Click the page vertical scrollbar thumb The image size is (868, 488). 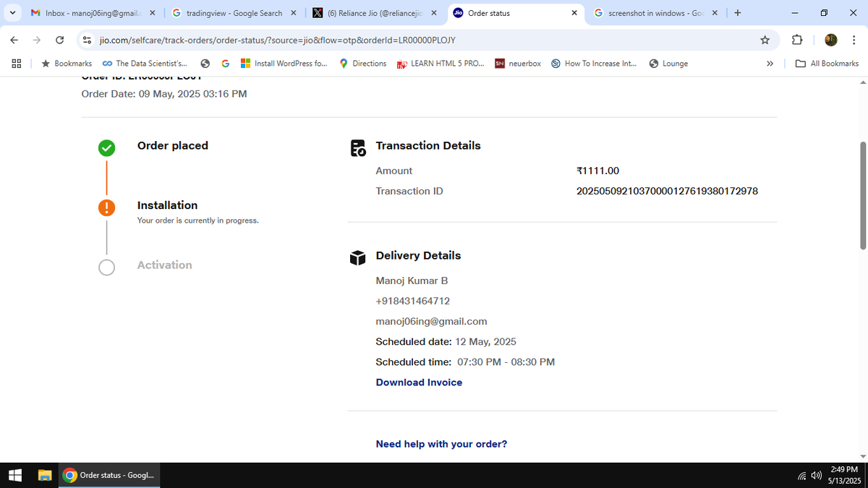(x=862, y=196)
